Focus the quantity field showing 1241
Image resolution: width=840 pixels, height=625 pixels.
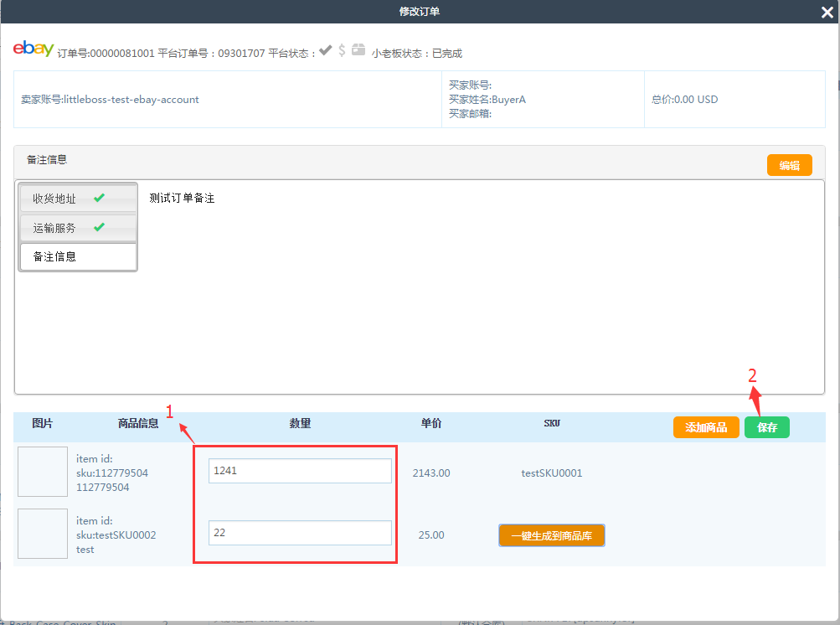(x=300, y=471)
